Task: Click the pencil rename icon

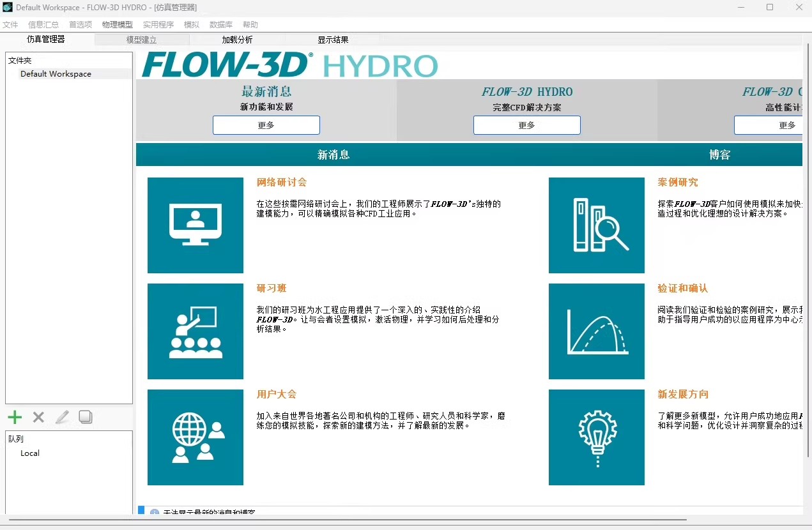Action: pos(62,417)
